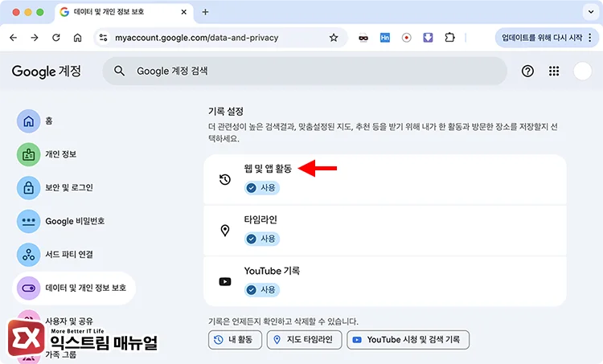
Task: Click 사용 status chip under YouTube 기록
Action: click(261, 290)
